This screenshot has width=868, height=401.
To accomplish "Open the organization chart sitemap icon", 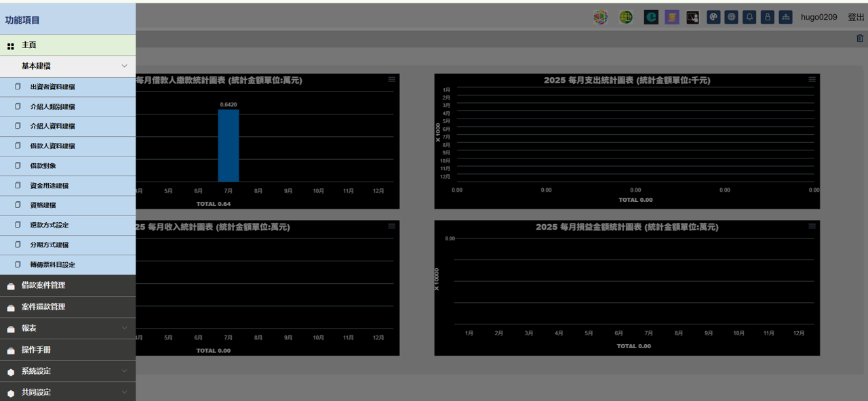I will tap(785, 18).
